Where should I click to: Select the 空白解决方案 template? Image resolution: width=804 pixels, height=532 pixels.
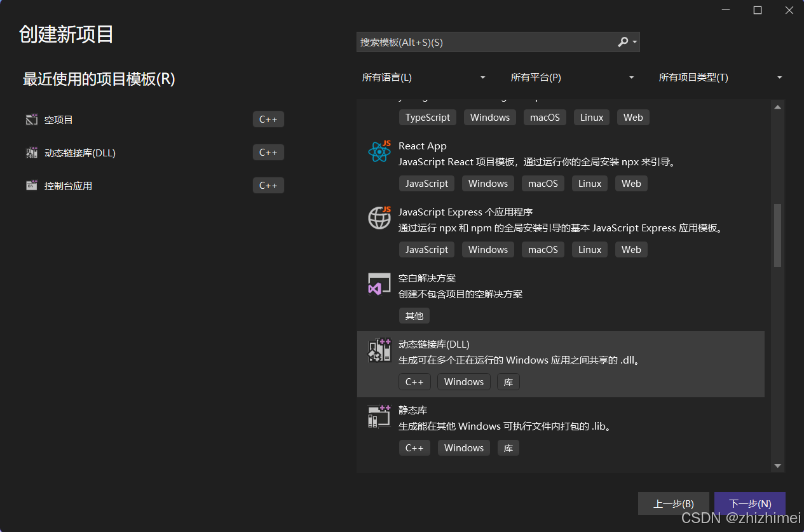click(561, 298)
